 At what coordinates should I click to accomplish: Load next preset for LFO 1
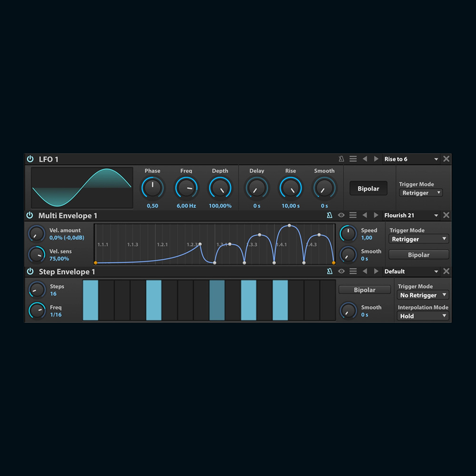[376, 159]
